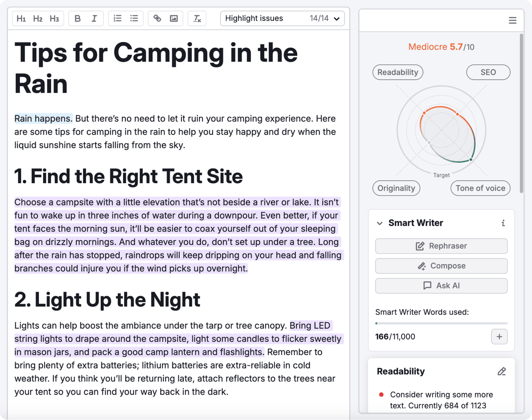Increase Smart Writer word limit with plus button
Viewport: 532px width, 420px height.
(x=499, y=337)
